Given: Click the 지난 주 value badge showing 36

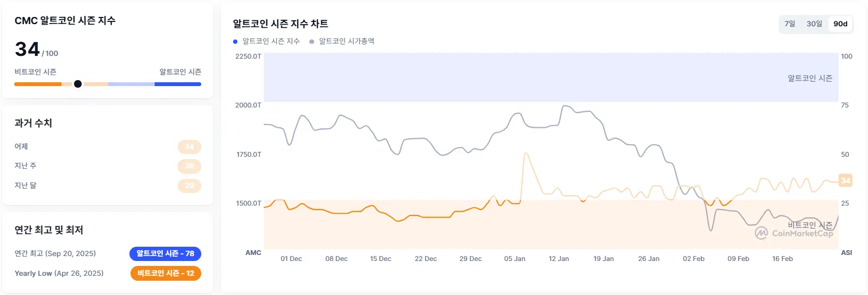Looking at the screenshot, I should pos(189,166).
